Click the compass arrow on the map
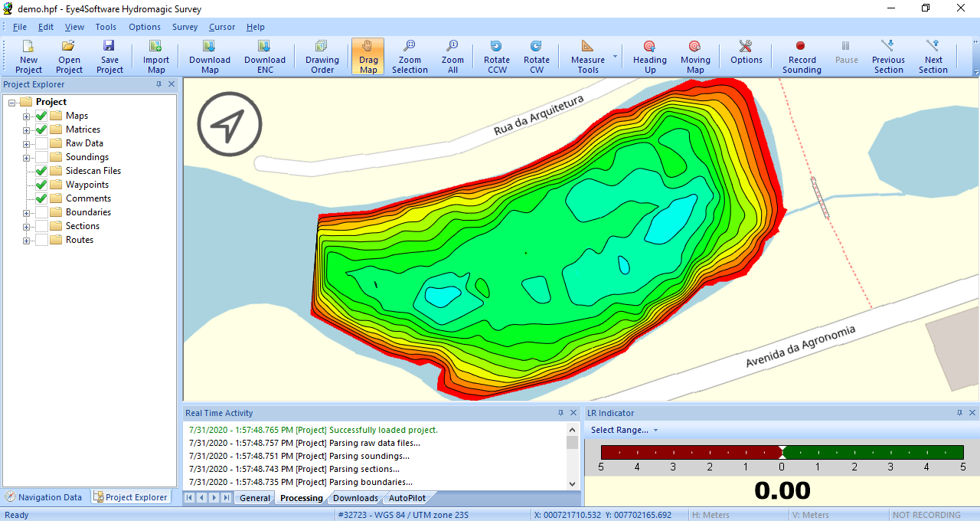 [230, 124]
